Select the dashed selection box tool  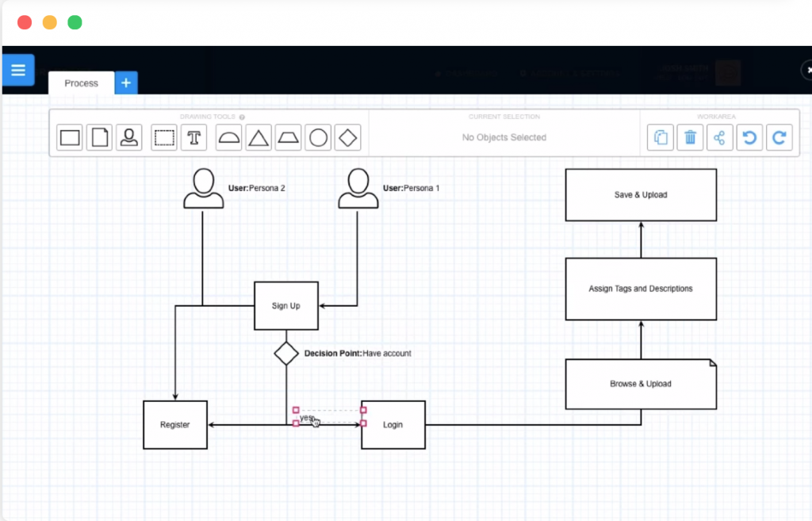click(x=164, y=138)
